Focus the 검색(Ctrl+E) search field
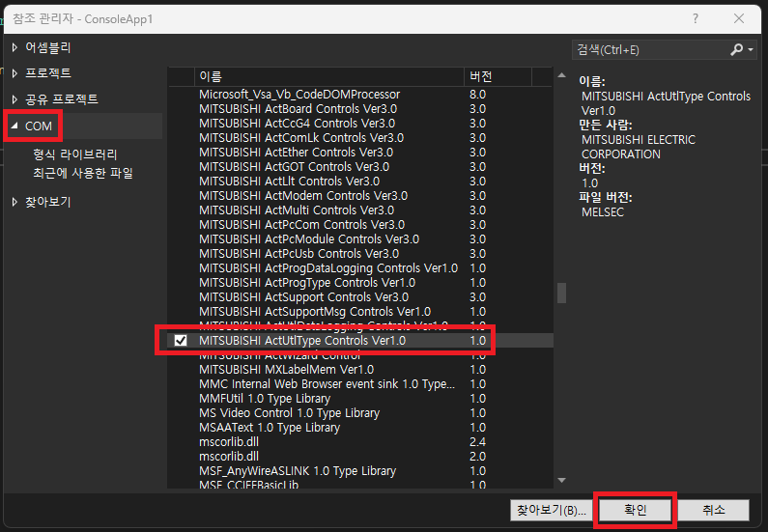Viewport: 768px width, 532px height. click(x=651, y=49)
